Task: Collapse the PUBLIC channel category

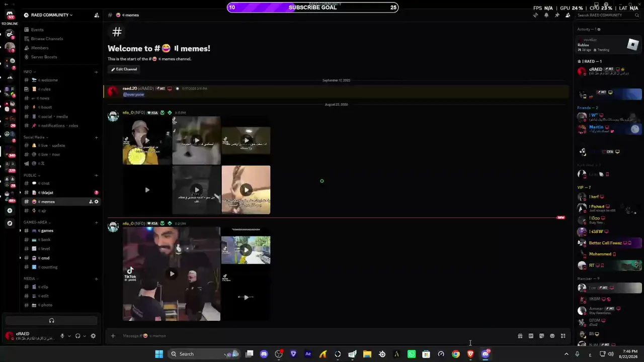Action: [31, 175]
